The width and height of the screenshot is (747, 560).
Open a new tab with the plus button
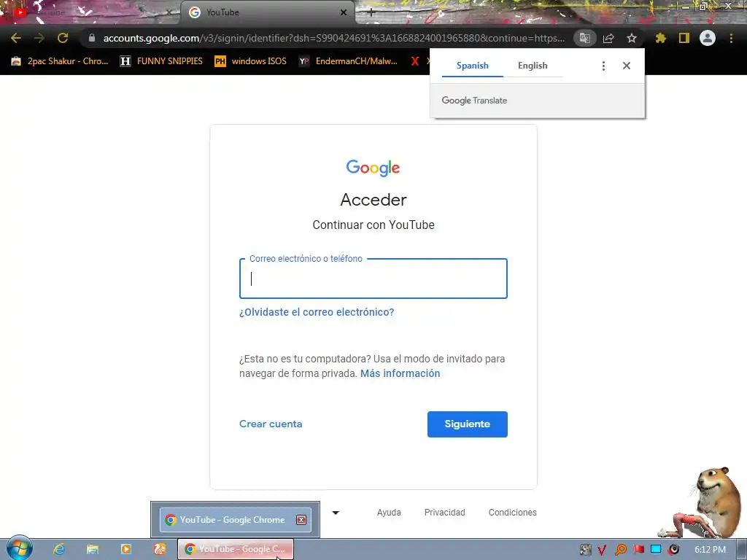(x=371, y=13)
